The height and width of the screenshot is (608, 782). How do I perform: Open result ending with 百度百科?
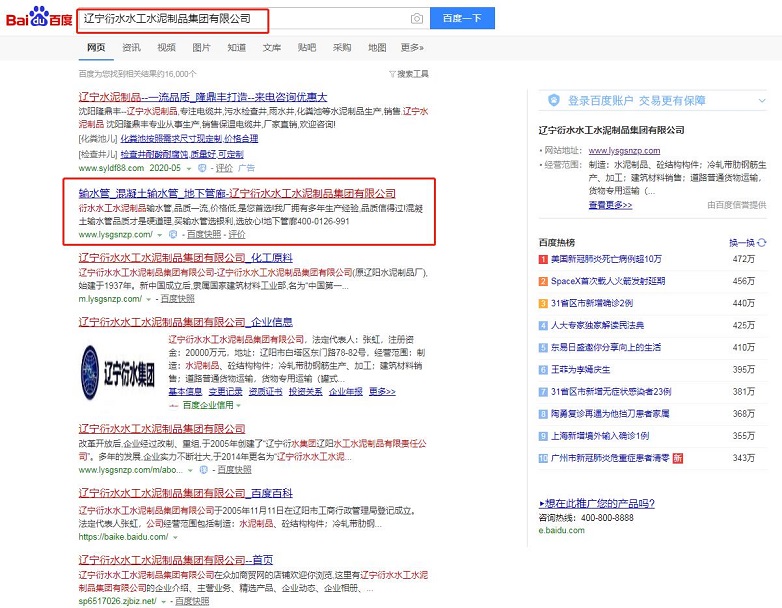pos(186,493)
